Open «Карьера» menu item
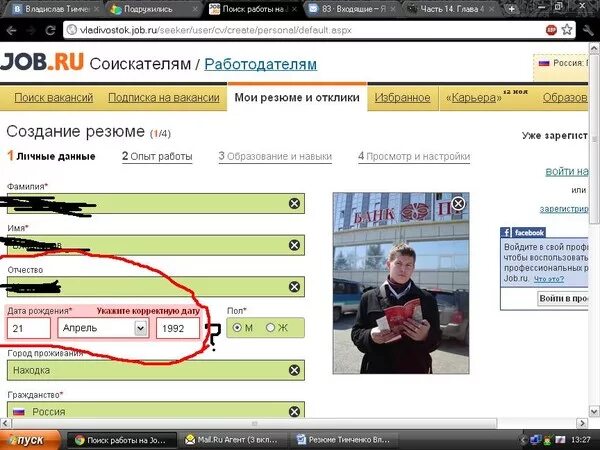The image size is (600, 450). click(473, 98)
